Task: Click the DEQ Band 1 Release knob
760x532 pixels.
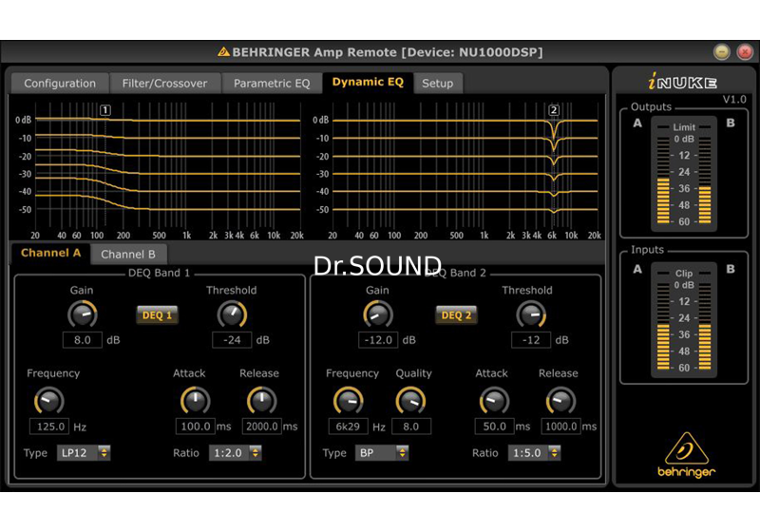Action: pos(262,401)
